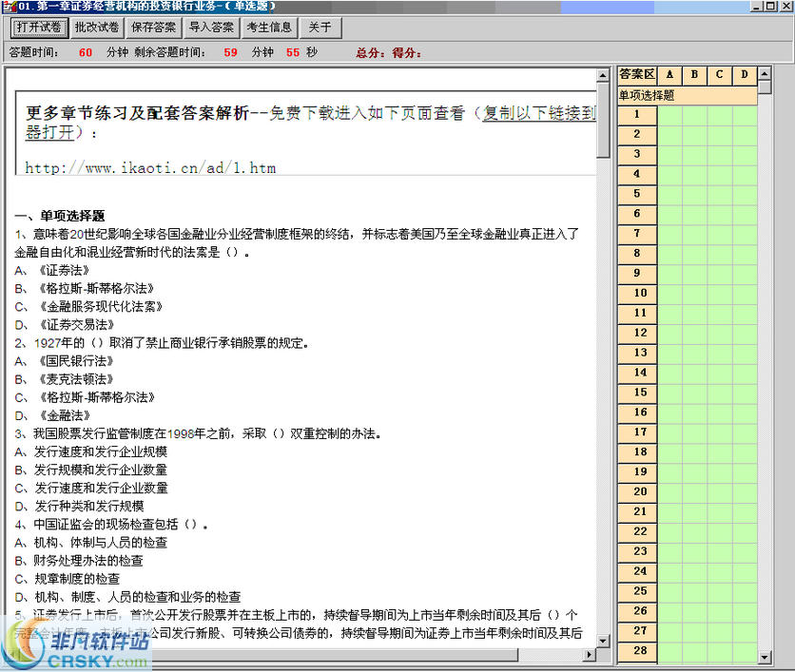Viewport: 795px width, 672px height.
Task: Click the question pane vertical scrollbar thumb
Action: (x=603, y=121)
